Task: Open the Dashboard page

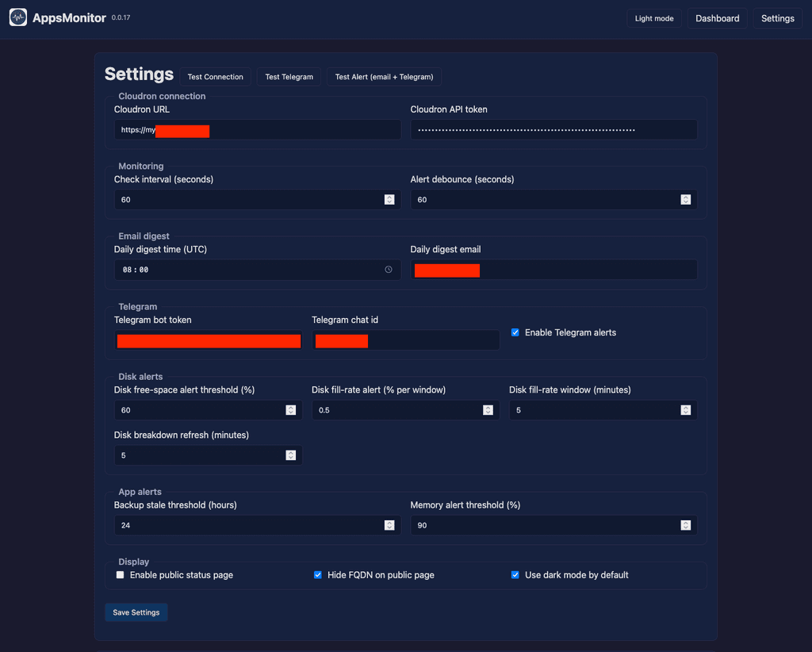Action: click(x=717, y=18)
